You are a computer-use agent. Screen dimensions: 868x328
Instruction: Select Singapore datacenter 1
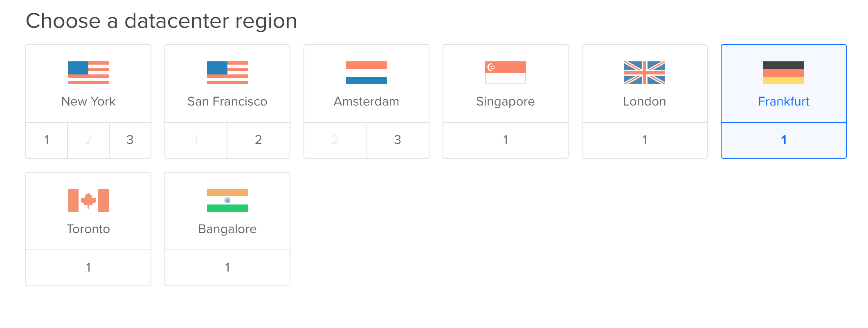point(506,140)
